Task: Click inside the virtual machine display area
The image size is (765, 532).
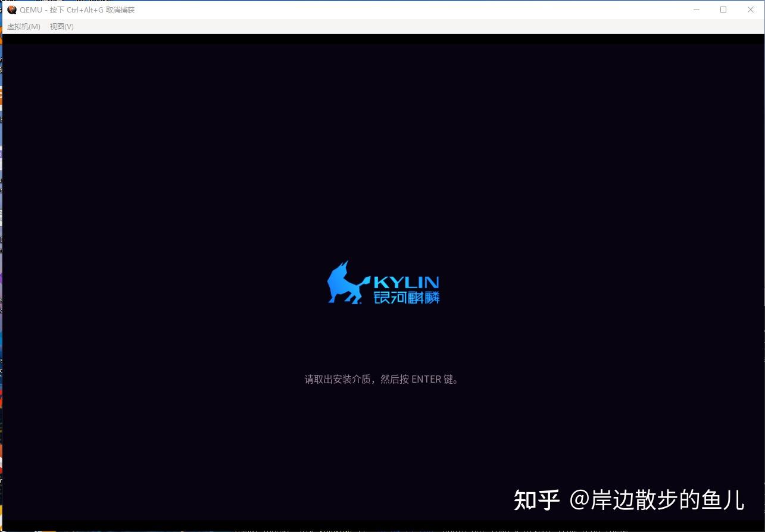Action: click(382, 179)
